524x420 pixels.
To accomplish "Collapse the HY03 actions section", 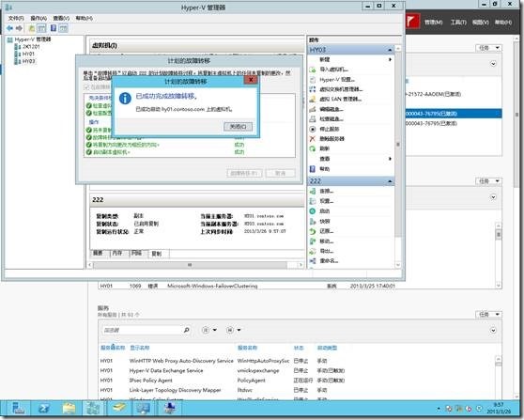I will pos(390,50).
